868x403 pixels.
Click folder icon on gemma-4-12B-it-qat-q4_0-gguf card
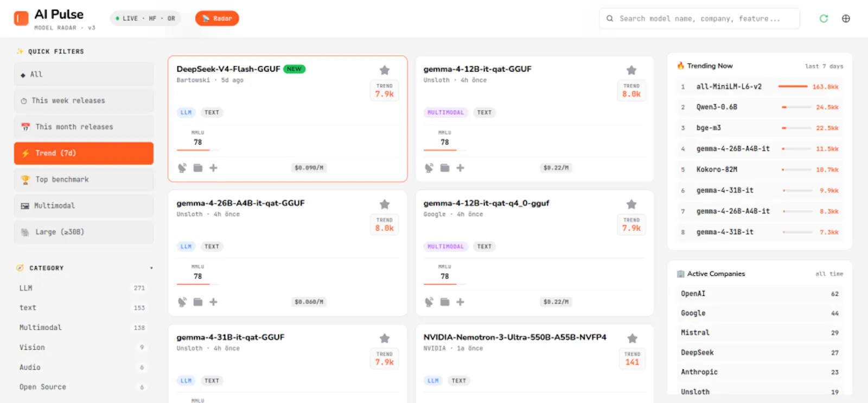point(445,302)
